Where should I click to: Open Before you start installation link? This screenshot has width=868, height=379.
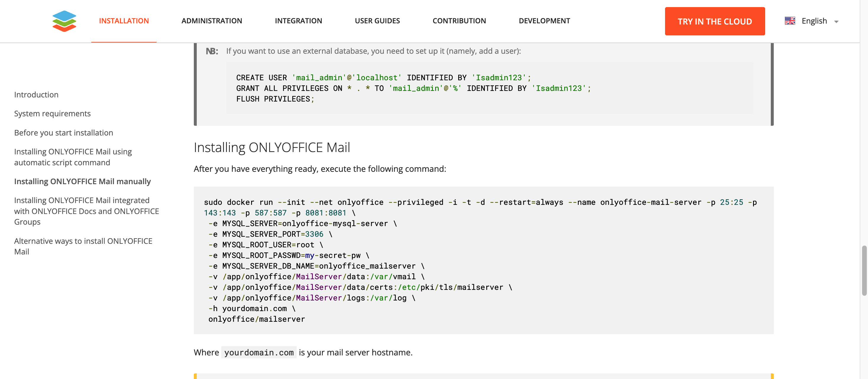pos(63,133)
